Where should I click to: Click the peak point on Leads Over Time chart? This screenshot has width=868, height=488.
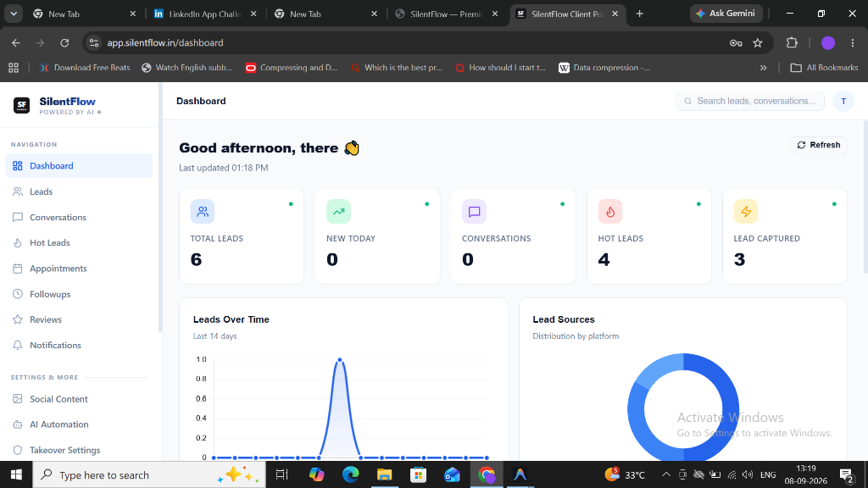[x=340, y=359]
